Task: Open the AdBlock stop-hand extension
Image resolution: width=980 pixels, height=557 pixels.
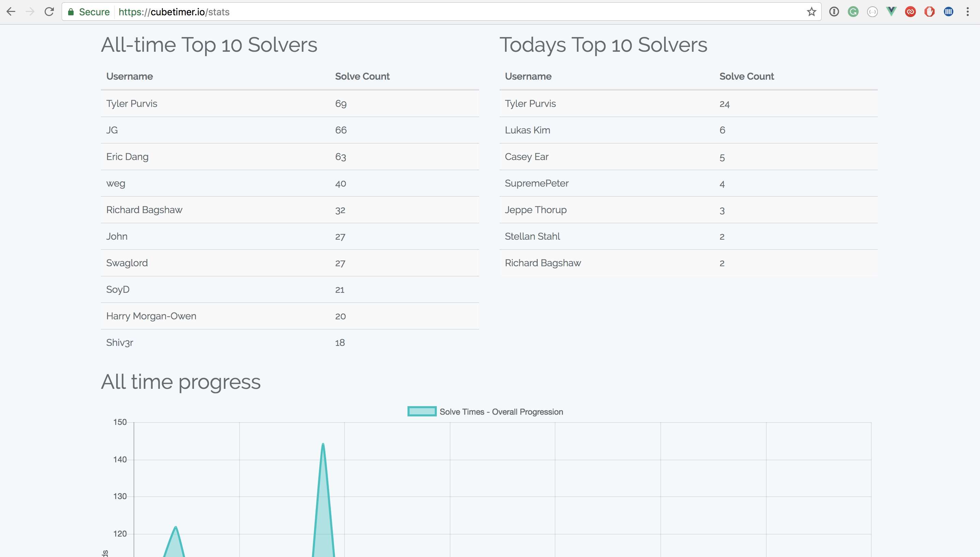Action: point(930,12)
